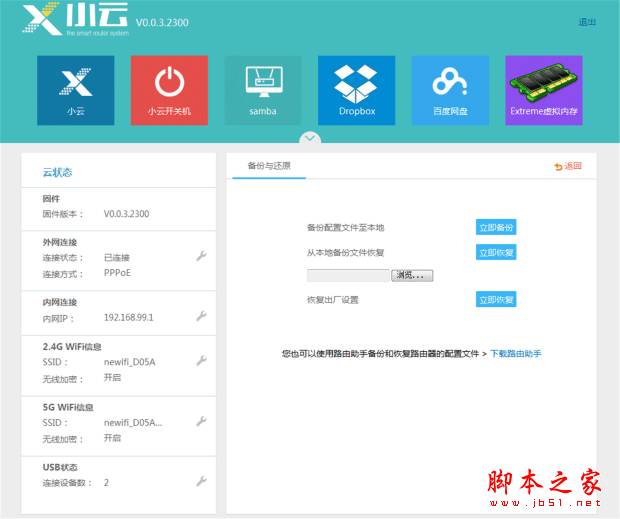
Task: Click the 恢复出厂设置 label
Action: [333, 300]
